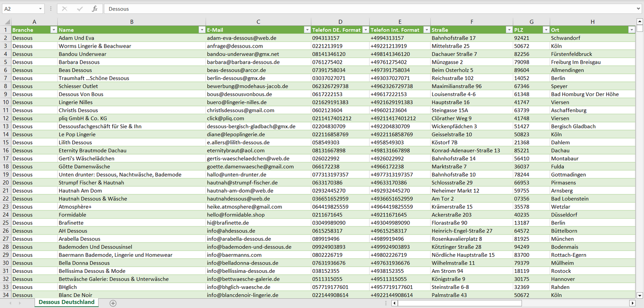
Task: Open the E-Mail column filter dropdown
Action: [307, 30]
